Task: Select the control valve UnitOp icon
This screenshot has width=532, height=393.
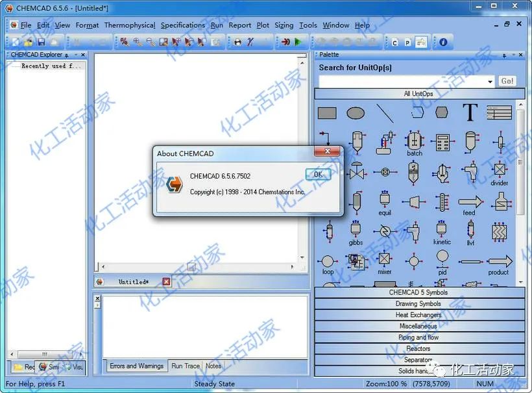Action: pos(357,171)
